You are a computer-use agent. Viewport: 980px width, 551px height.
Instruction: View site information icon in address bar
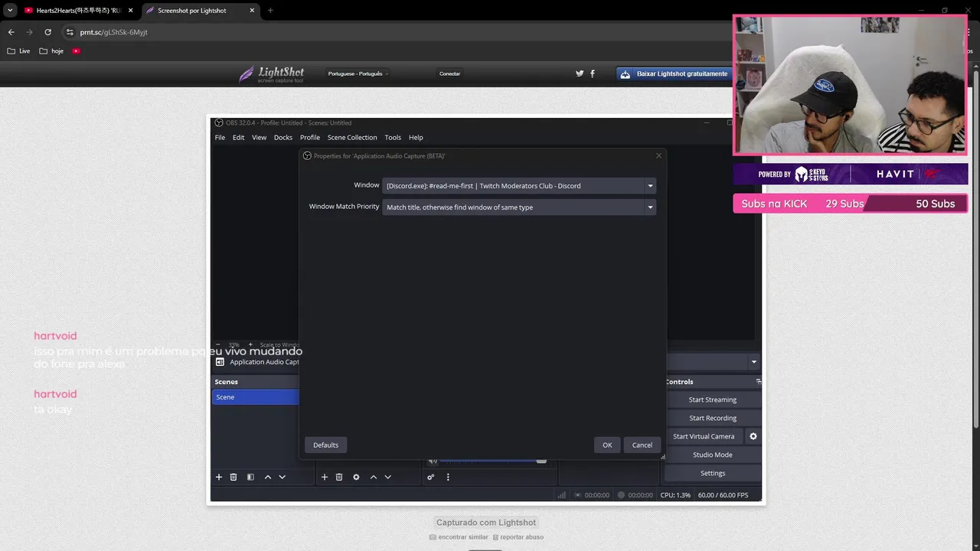tap(70, 32)
